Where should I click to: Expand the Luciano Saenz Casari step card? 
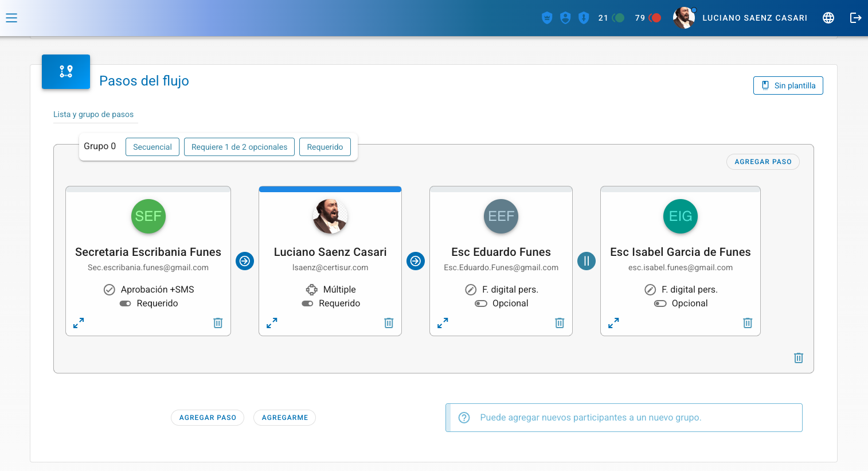pos(272,323)
